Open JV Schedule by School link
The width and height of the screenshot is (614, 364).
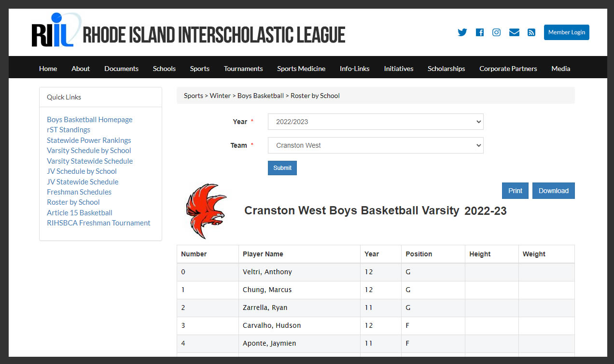tap(82, 171)
